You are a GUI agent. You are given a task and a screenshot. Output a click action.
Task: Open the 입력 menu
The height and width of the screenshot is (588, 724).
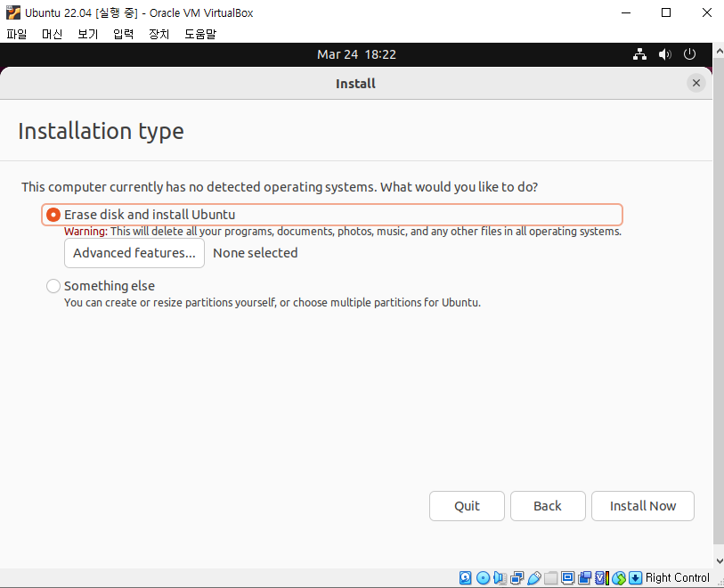(x=123, y=34)
